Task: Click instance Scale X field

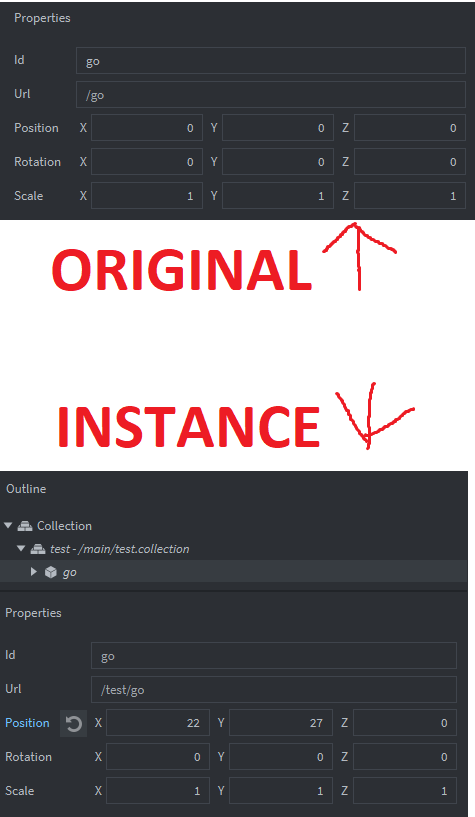Action: coord(158,790)
